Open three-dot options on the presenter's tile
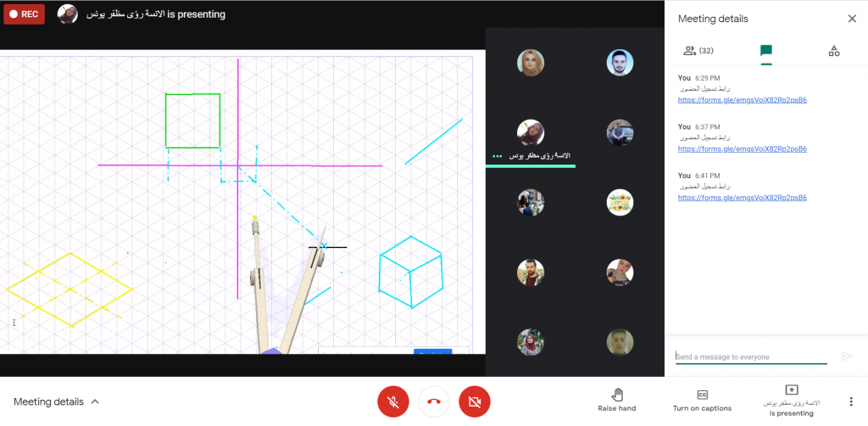Image resolution: width=868 pixels, height=426 pixels. (498, 156)
